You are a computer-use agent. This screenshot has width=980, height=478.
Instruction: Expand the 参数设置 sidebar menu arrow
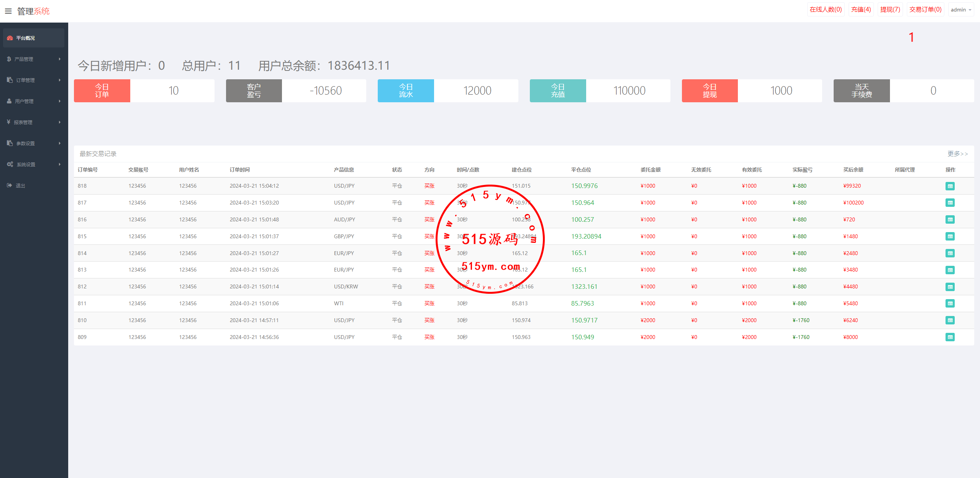click(60, 143)
